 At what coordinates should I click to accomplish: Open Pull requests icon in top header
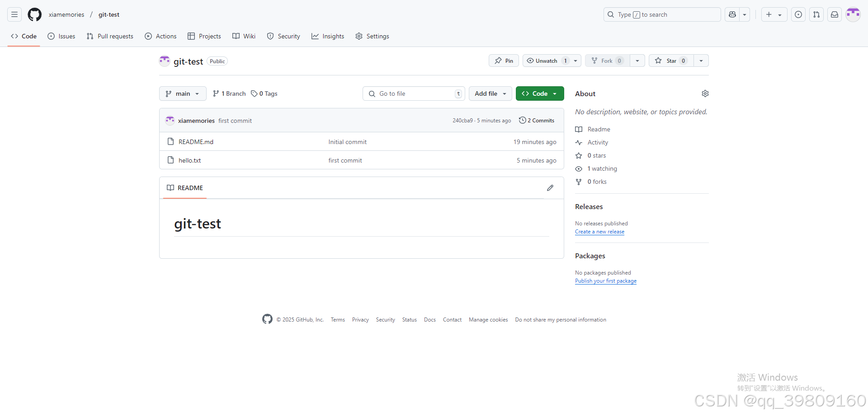point(816,14)
